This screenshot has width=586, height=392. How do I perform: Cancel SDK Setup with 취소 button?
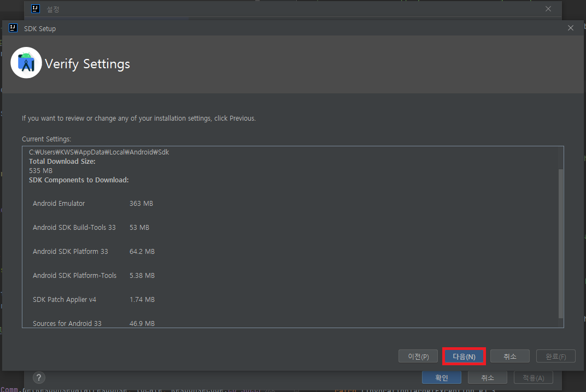pos(510,357)
